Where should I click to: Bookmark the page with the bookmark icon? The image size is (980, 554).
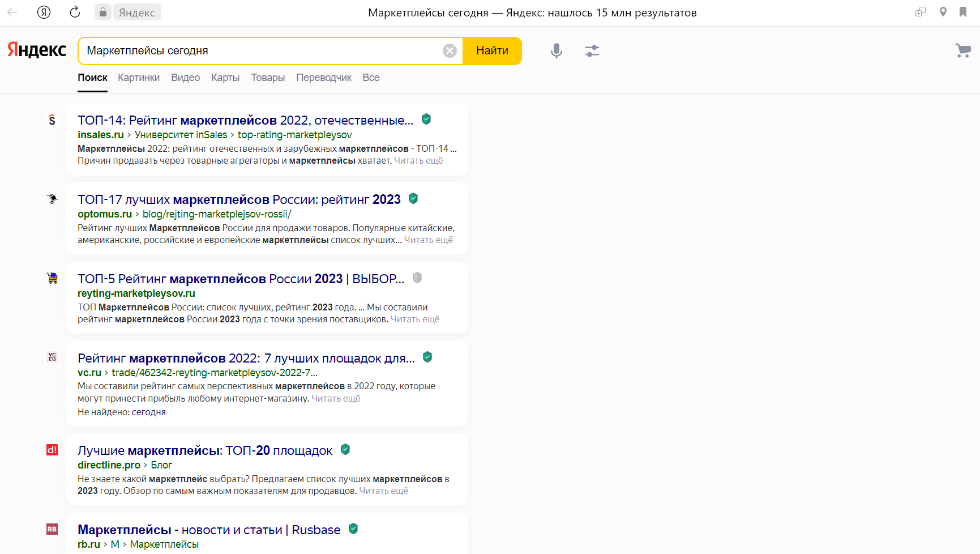(963, 12)
